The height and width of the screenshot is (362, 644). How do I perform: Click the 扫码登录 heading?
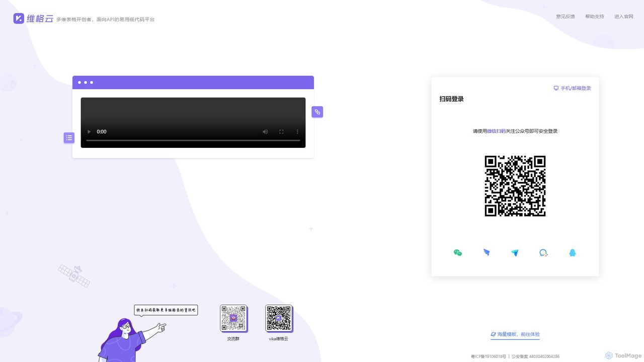pos(452,99)
